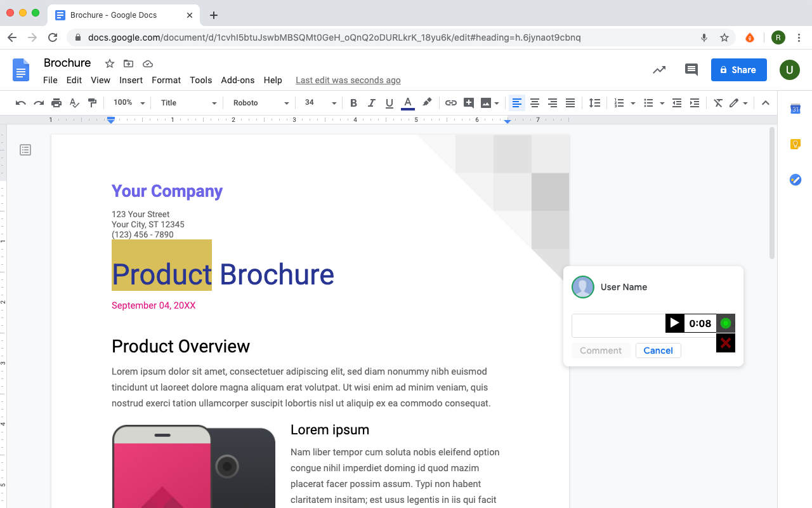The width and height of the screenshot is (812, 508).
Task: Open the Insert menu
Action: 131,80
